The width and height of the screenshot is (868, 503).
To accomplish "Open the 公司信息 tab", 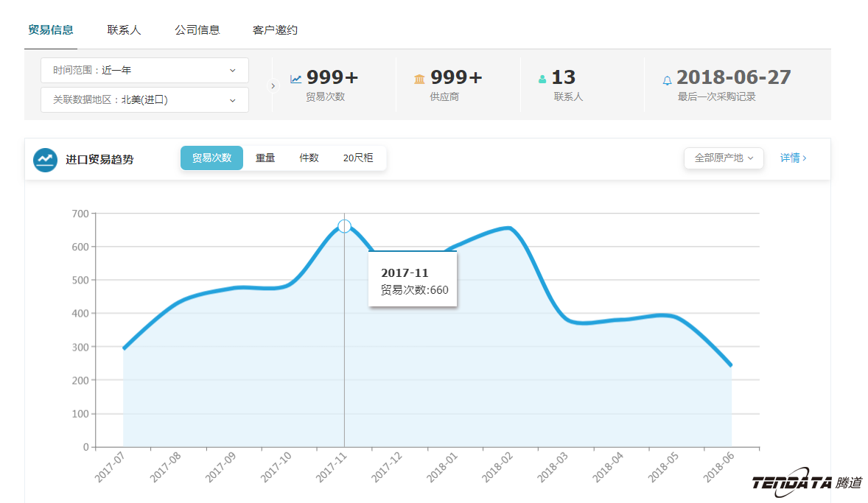I will pyautogui.click(x=197, y=30).
